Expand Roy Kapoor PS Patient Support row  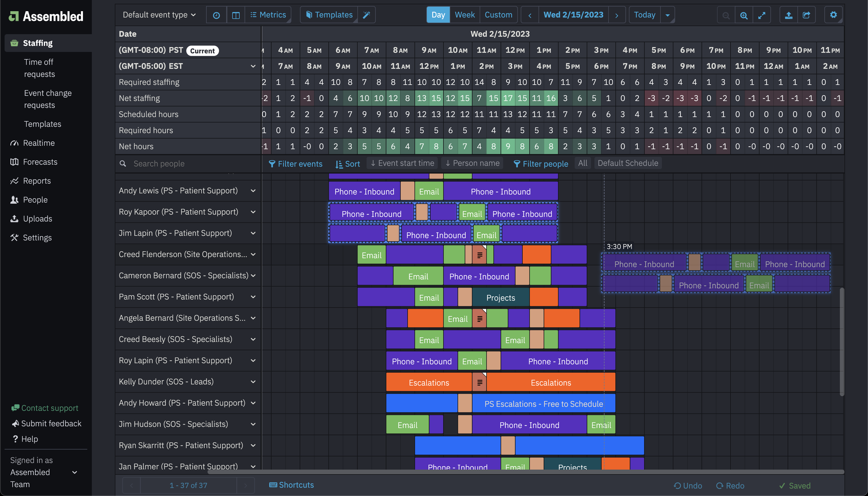pos(253,212)
